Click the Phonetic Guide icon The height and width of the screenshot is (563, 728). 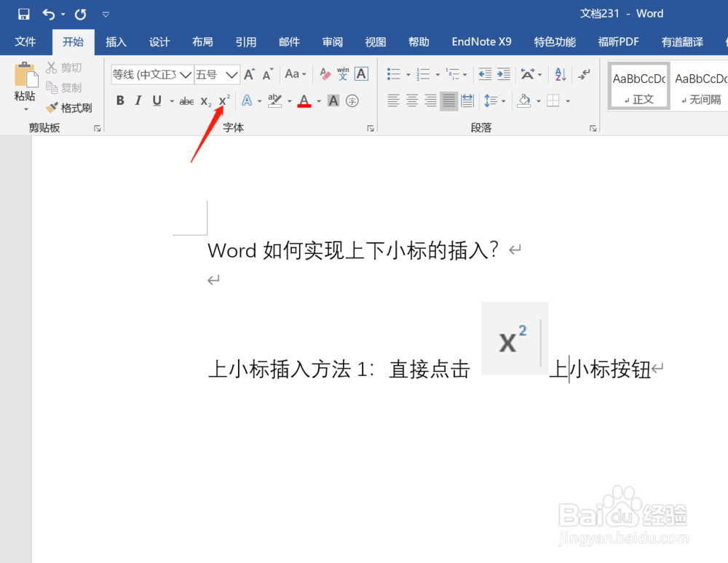tap(341, 73)
